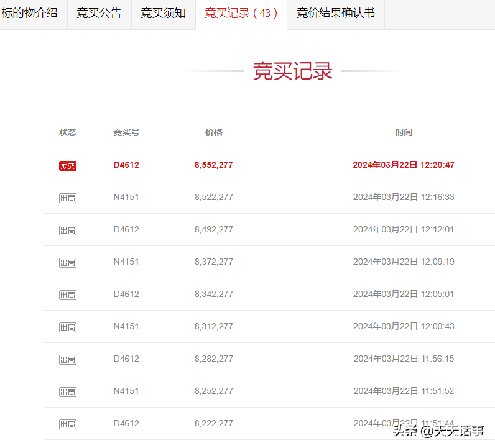Click the winning bidder number D4612 in red
The width and height of the screenshot is (495, 448).
[x=126, y=165]
